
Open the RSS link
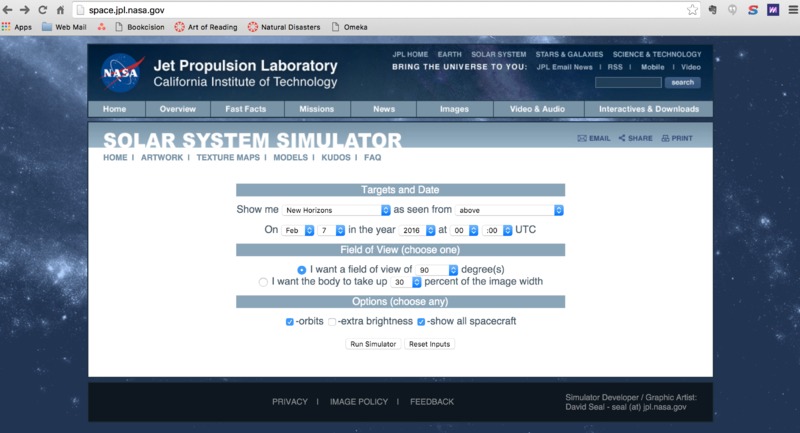[x=615, y=67]
